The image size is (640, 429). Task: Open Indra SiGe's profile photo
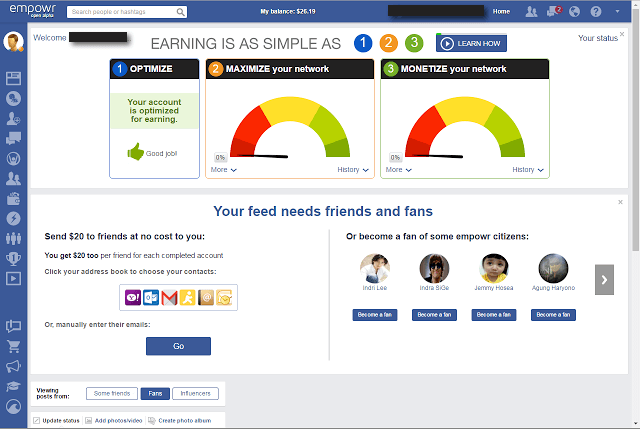(x=434, y=268)
